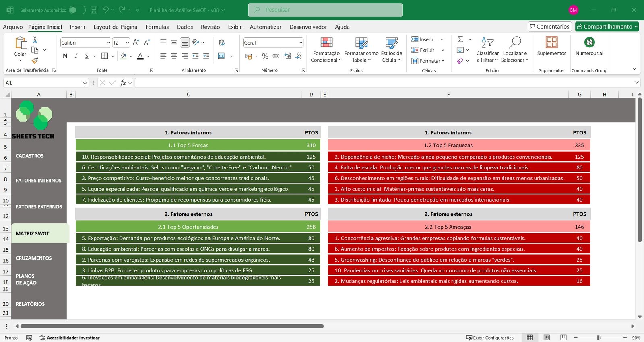Click the Borders icon
This screenshot has width=644, height=342.
(105, 56)
